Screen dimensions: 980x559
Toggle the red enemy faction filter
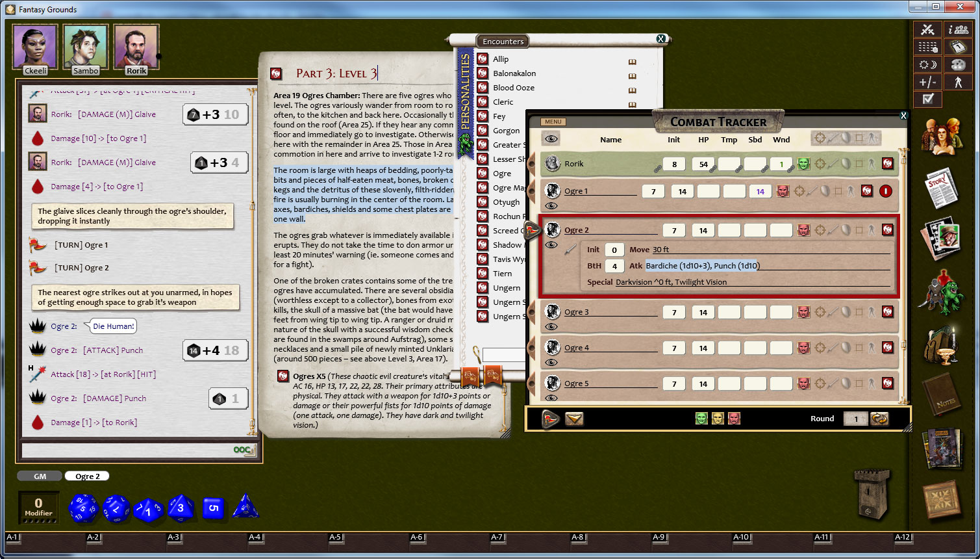point(734,418)
